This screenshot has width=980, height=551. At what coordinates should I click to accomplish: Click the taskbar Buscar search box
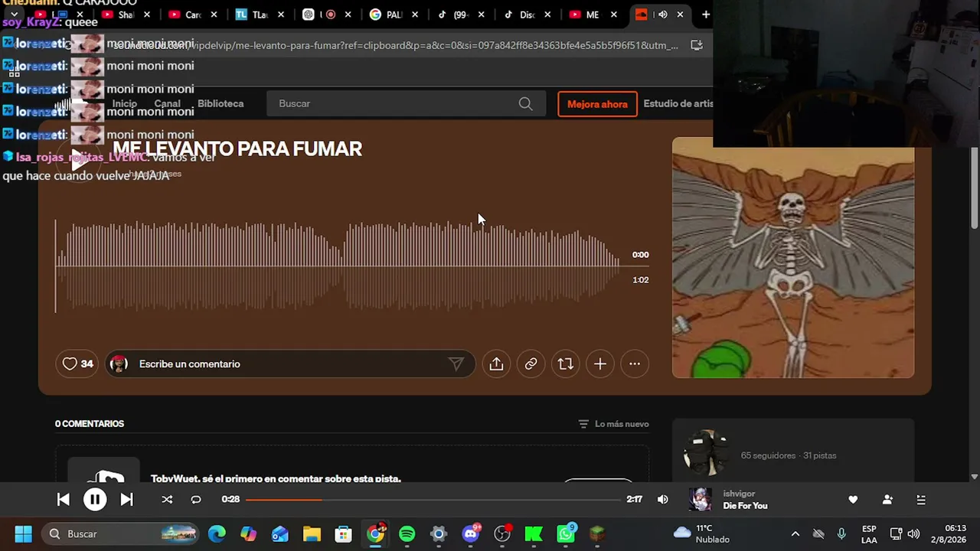(119, 534)
